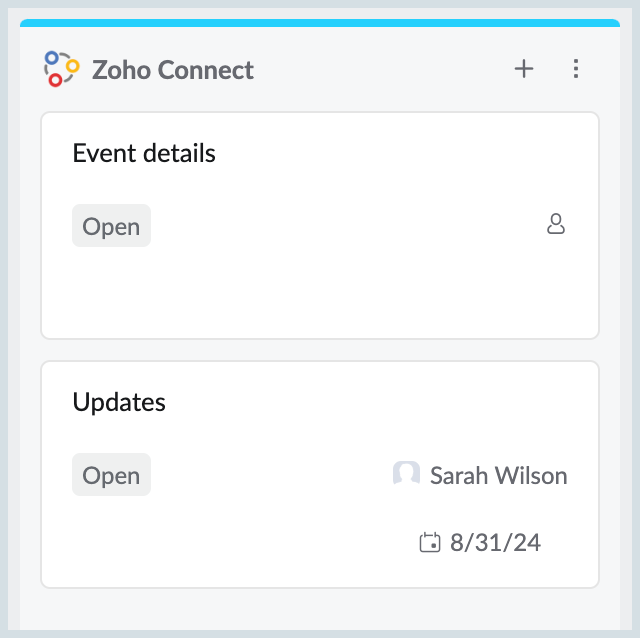The height and width of the screenshot is (638, 640).
Task: Click Sarah Wilson's avatar on Updates card
Action: (406, 475)
